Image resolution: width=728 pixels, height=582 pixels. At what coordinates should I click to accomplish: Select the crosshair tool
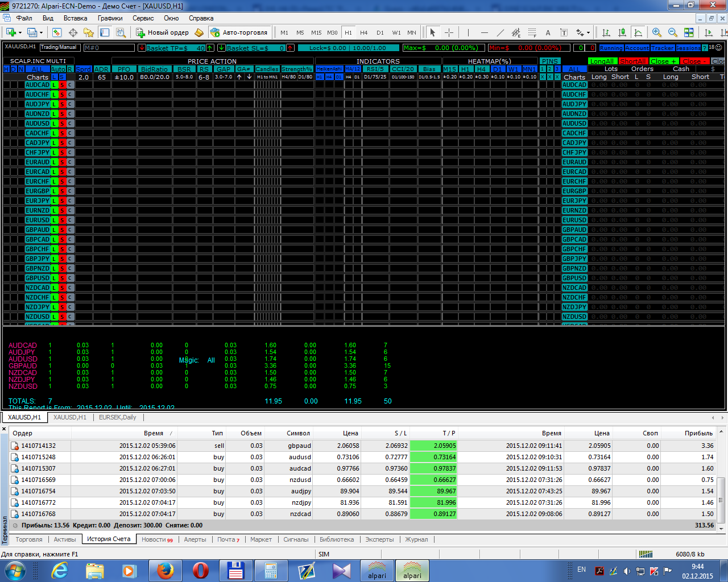pyautogui.click(x=449, y=32)
